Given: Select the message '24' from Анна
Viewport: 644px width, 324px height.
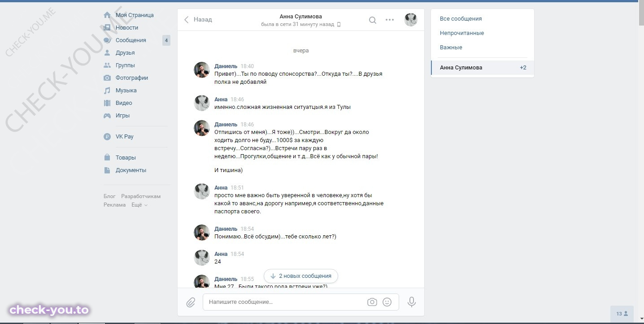Looking at the screenshot, I should [218, 262].
